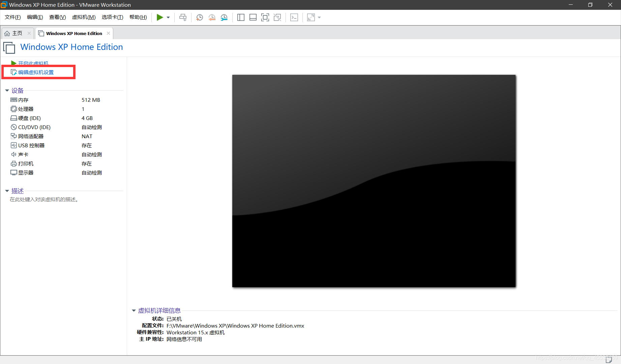Click the Send Ctrl+Alt+Del toolbar icon
The width and height of the screenshot is (621, 364).
[183, 17]
